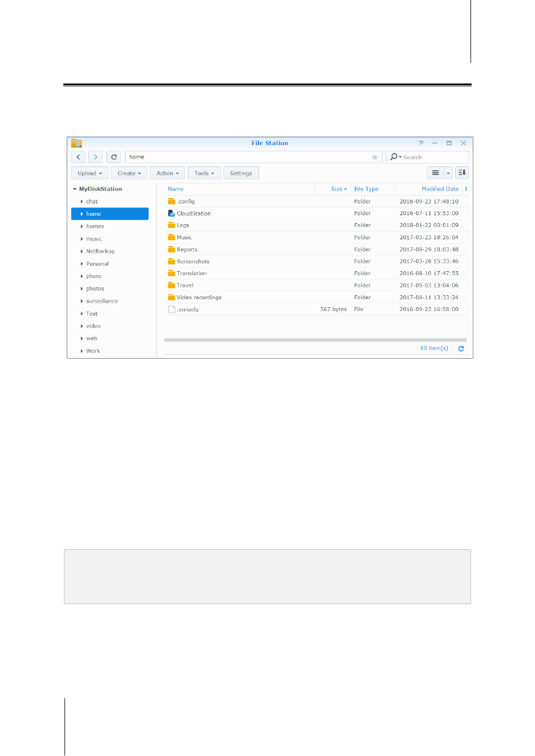
Task: Click the Reports date 2017-08-29 18:03:48
Action: pyautogui.click(x=429, y=249)
